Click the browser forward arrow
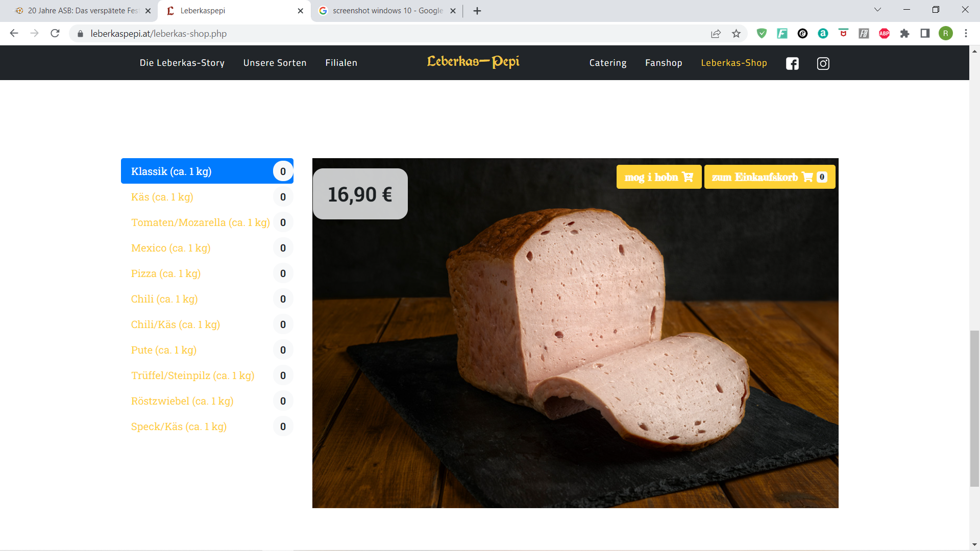980x551 pixels. click(34, 34)
